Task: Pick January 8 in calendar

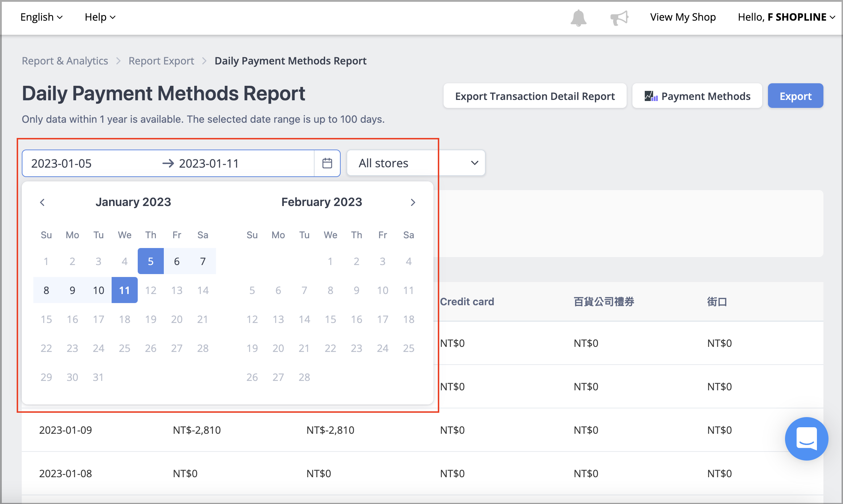Action: pyautogui.click(x=46, y=290)
